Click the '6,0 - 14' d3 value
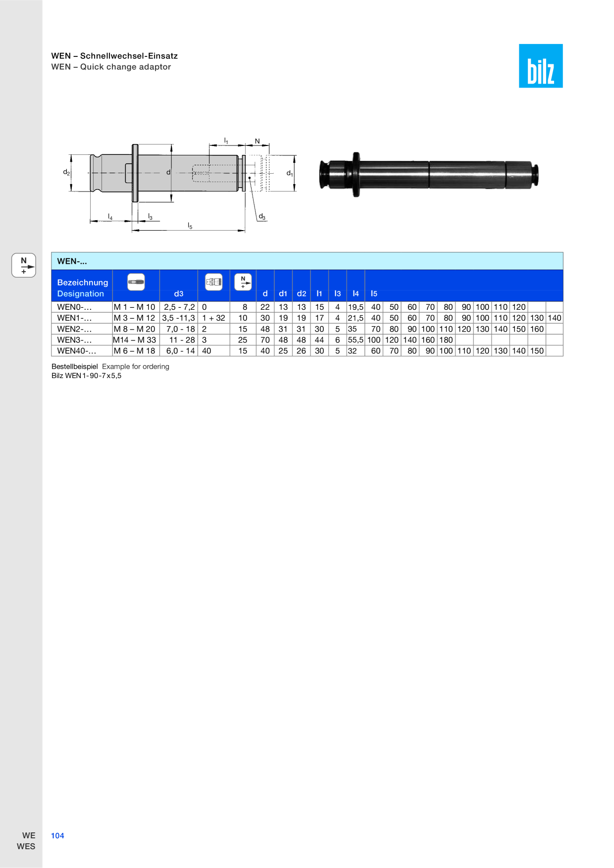Viewport: 614px width, 868px height. pos(181,351)
